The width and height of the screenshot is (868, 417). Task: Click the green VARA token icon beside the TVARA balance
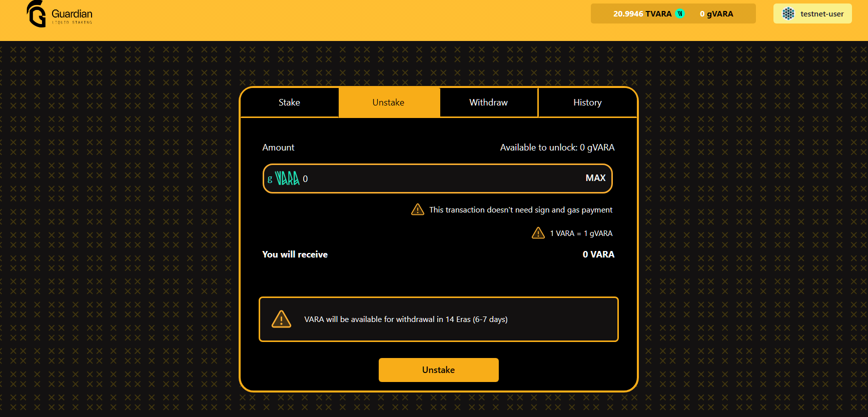(680, 13)
